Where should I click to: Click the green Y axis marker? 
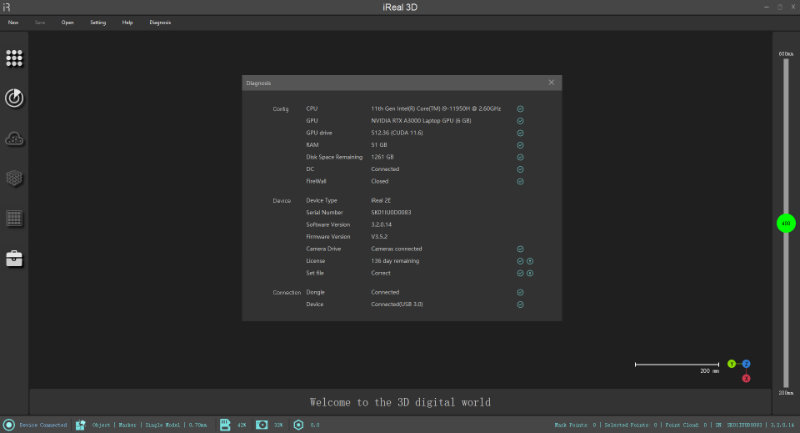tap(732, 364)
